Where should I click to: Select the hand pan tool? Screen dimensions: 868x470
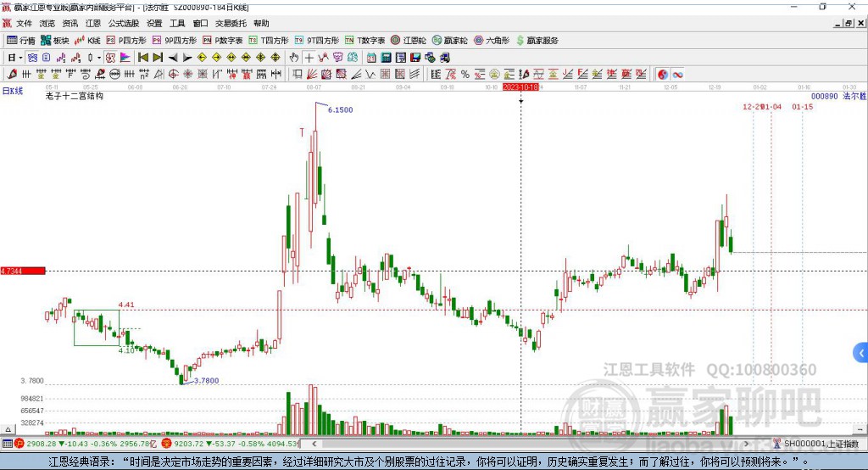(x=294, y=58)
